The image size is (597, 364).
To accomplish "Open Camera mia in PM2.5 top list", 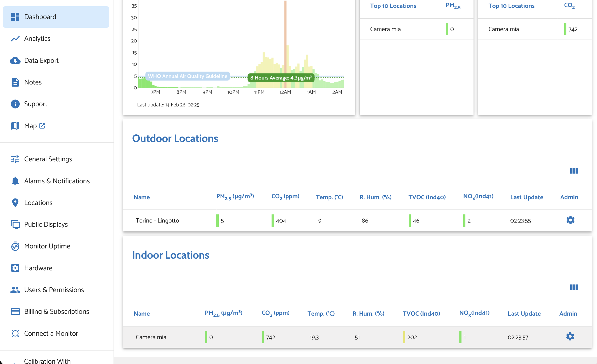I will 385,29.
